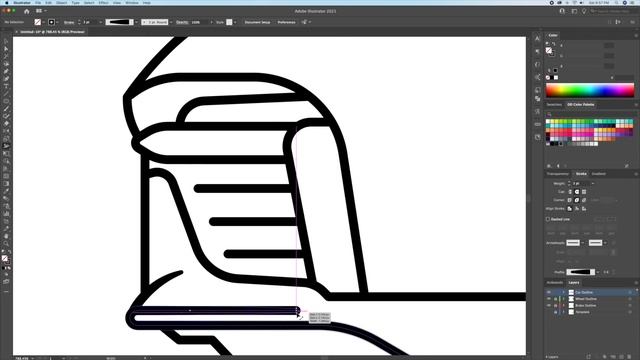Choose the Projecting Cap stroke option

584,191
